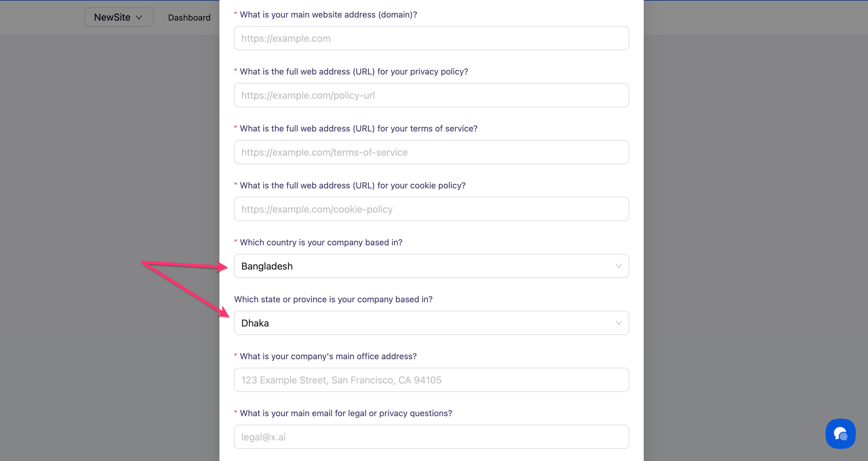Click the 'Which country' question label
Screen dimensions: 868x461
pos(321,242)
